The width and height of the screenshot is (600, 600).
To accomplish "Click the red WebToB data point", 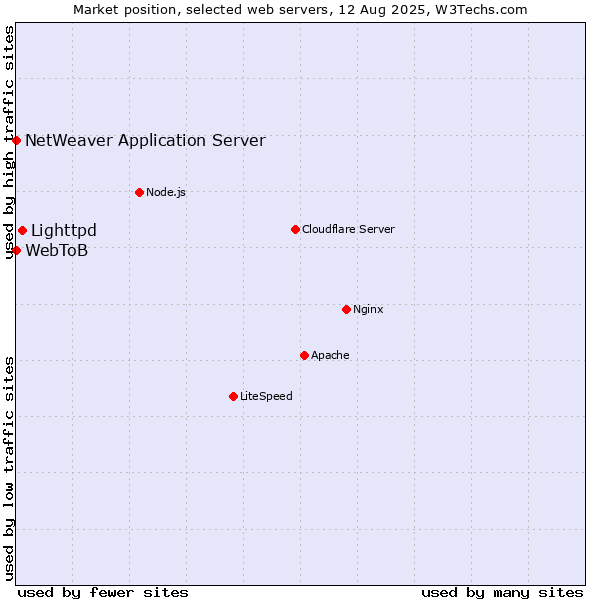I will tap(16, 251).
